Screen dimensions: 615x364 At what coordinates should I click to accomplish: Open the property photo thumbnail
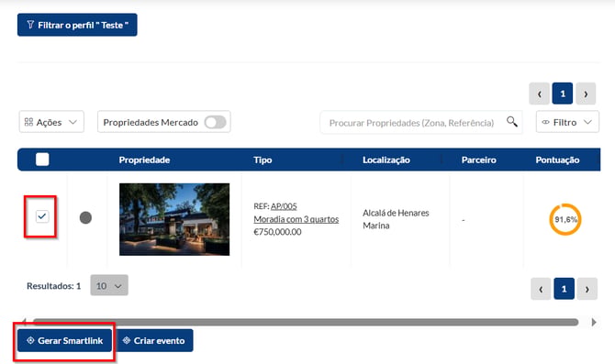tap(174, 219)
